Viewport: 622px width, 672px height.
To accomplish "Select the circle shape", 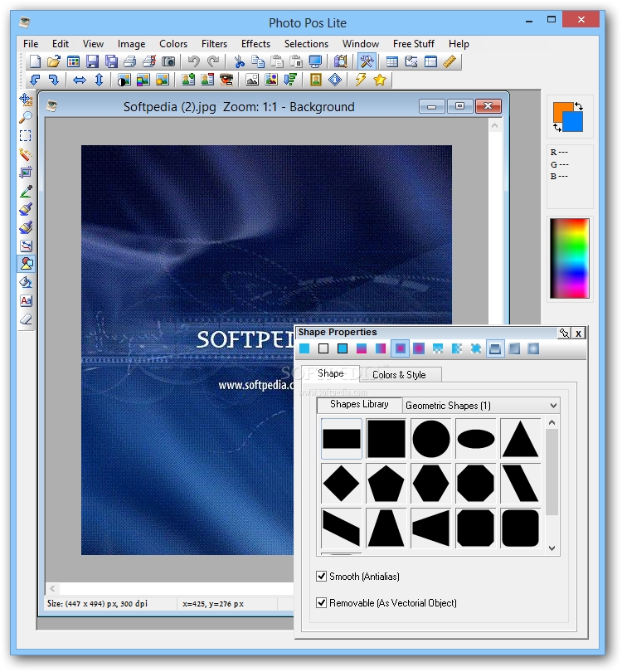I will tap(431, 439).
